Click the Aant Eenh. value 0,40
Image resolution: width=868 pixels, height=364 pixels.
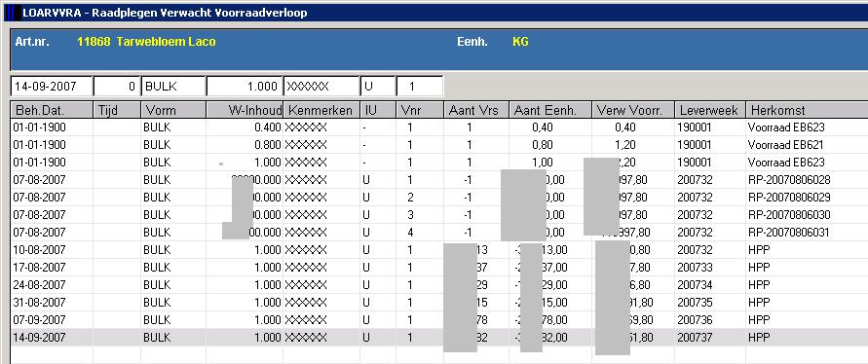coord(543,127)
